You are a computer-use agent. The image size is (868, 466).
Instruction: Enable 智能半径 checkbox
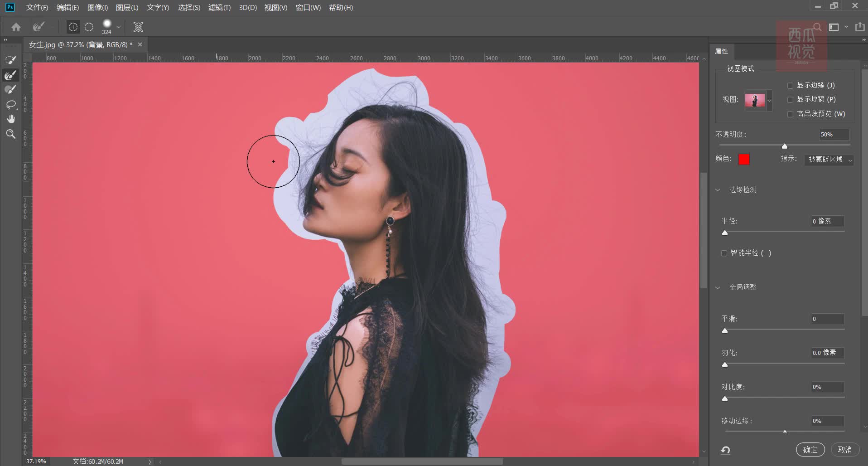pos(724,253)
